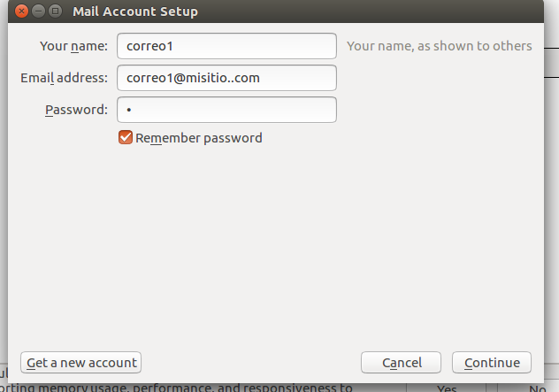Click the Password label
559x392 pixels.
(76, 110)
